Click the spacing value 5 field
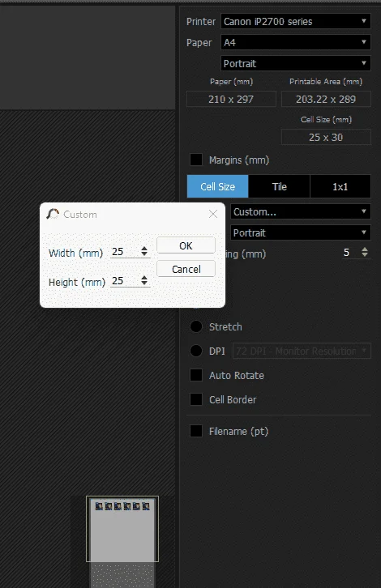This screenshot has width=381, height=588. tap(349, 253)
